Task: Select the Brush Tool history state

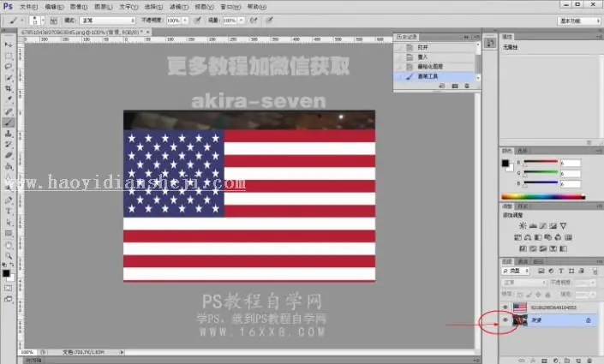Action: 435,76
